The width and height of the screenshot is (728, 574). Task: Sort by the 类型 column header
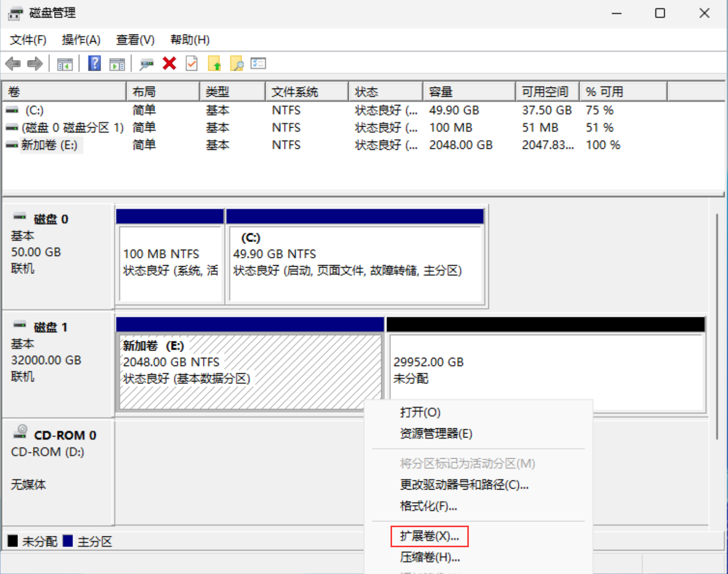[232, 92]
